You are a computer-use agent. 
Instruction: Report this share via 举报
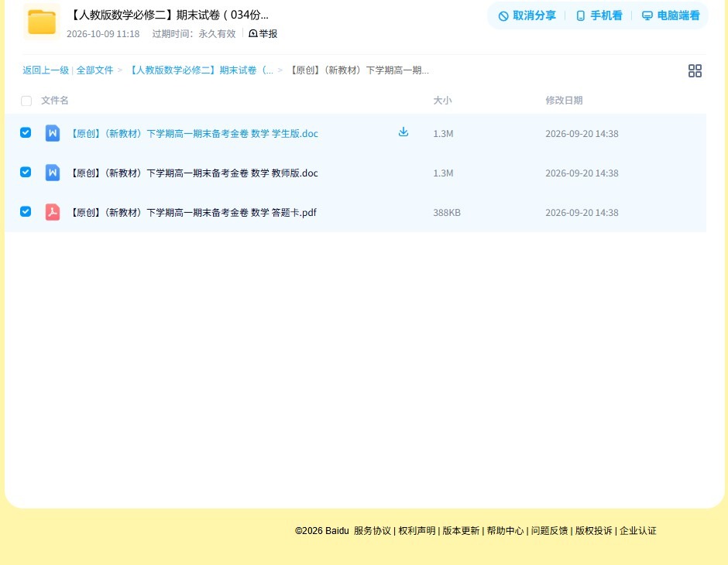(x=263, y=33)
